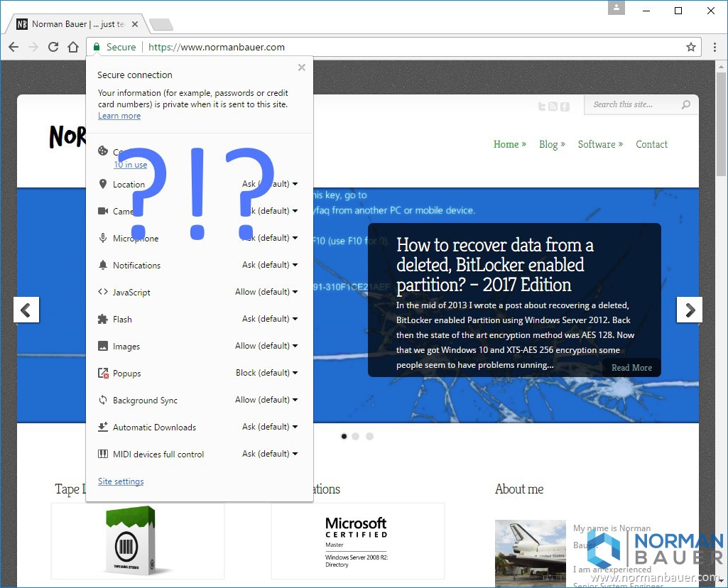Screen dimensions: 728x588
Task: Close the Norman Bauer browser tab
Action: [135, 24]
